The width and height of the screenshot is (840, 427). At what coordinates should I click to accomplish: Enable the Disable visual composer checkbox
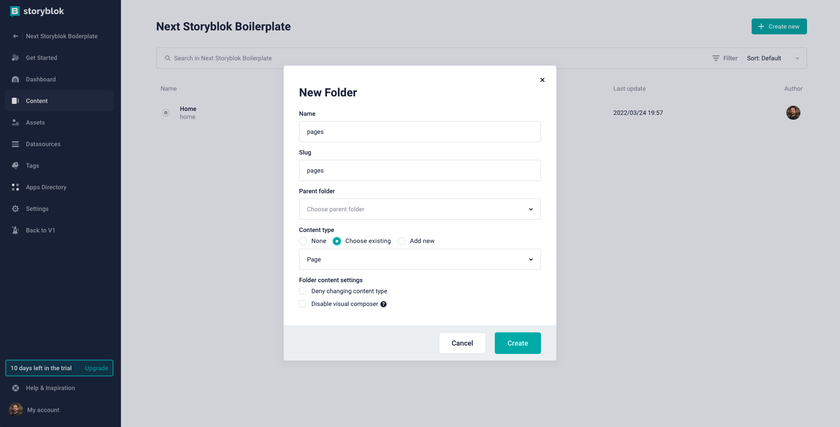(x=303, y=304)
